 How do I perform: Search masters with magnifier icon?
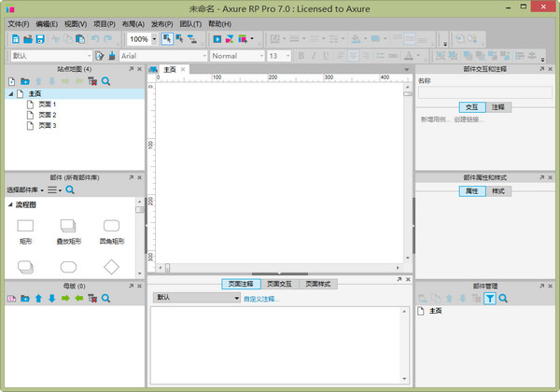click(105, 299)
